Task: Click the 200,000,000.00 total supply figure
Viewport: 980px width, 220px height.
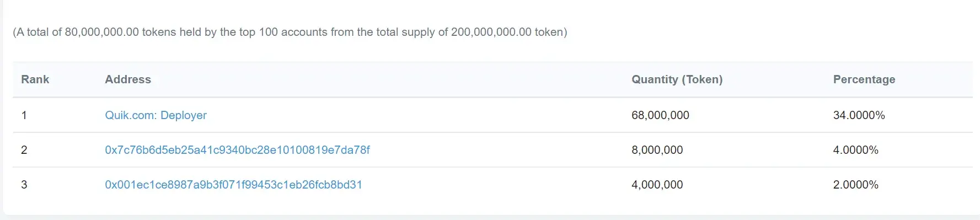Action: coord(491,32)
